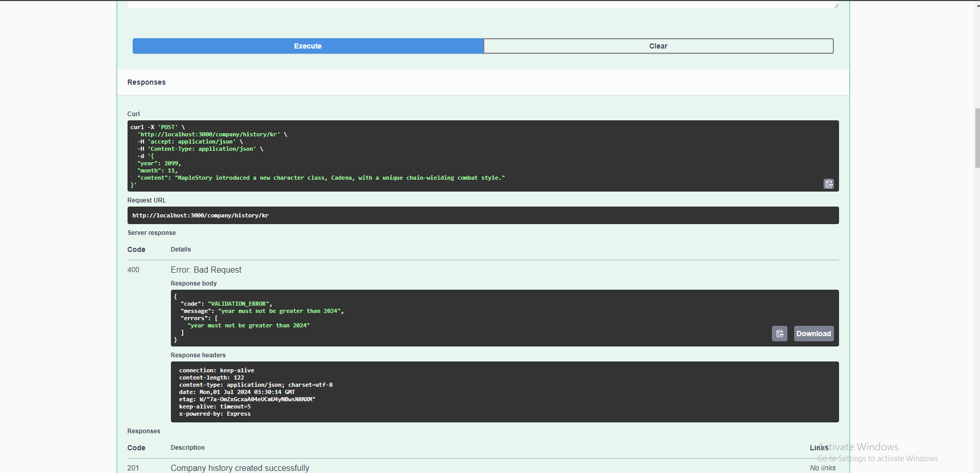Image resolution: width=980 pixels, height=473 pixels.
Task: Copy the curl command via clipboard icon
Action: pos(829,184)
